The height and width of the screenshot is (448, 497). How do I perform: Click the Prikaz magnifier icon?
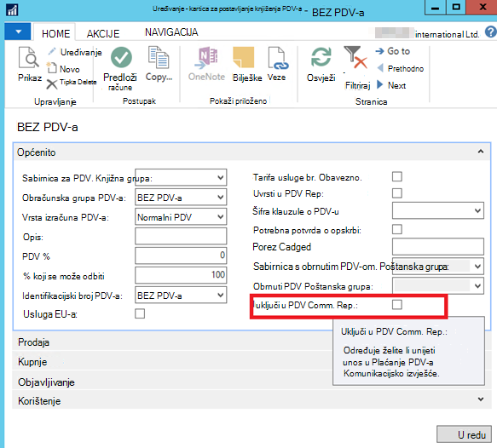[28, 58]
